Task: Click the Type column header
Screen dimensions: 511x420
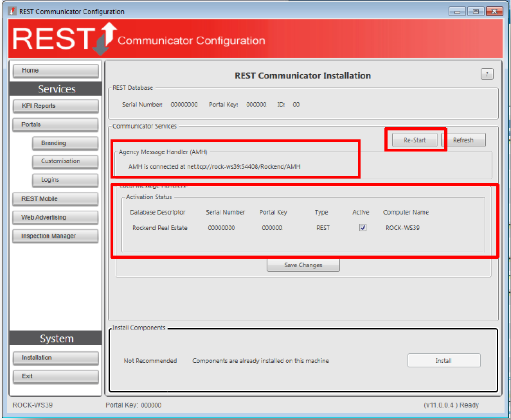Action: pyautogui.click(x=321, y=213)
